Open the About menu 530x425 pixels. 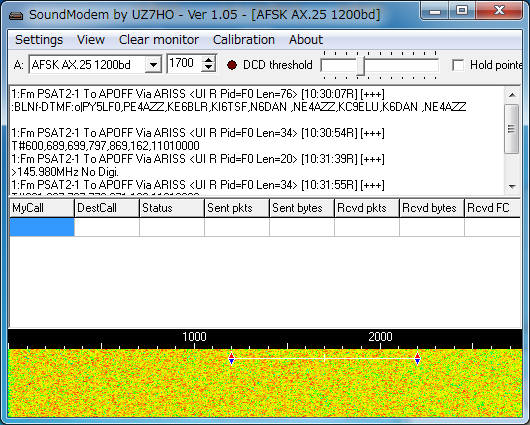306,40
